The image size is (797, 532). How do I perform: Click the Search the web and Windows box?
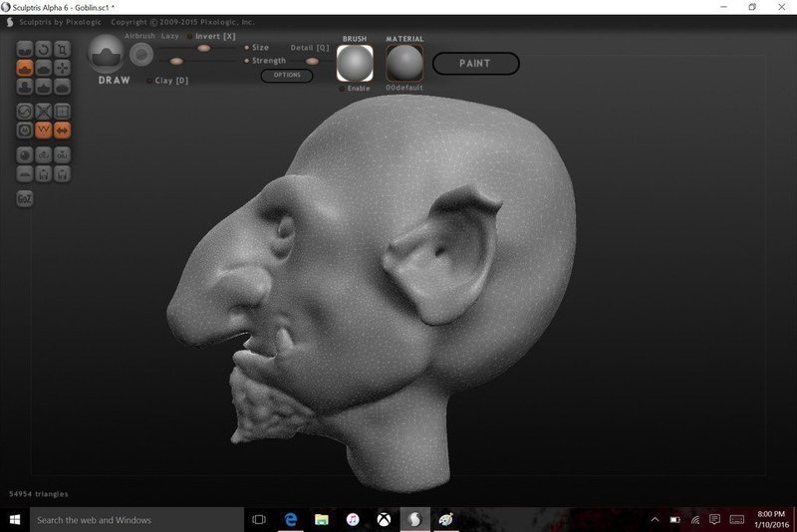point(136,520)
